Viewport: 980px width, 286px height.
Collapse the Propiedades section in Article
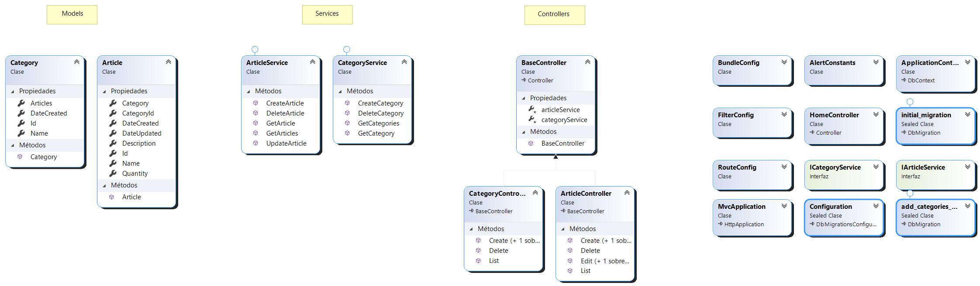(104, 92)
